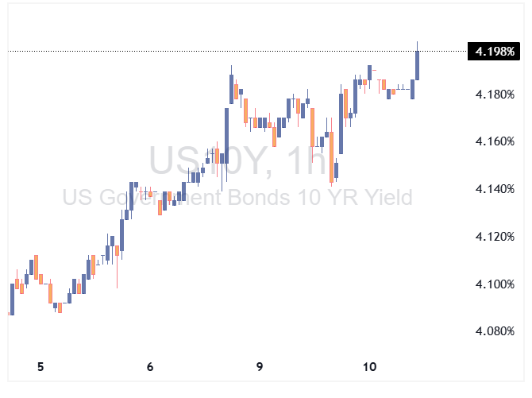Click the 4.080% price axis label
This screenshot has height=398, width=532.
click(495, 331)
